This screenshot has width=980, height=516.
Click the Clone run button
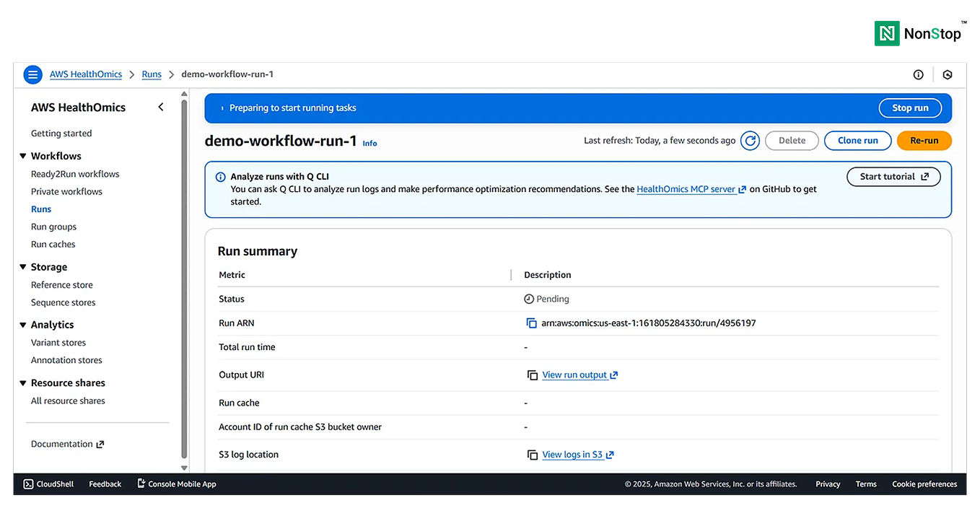tap(858, 141)
